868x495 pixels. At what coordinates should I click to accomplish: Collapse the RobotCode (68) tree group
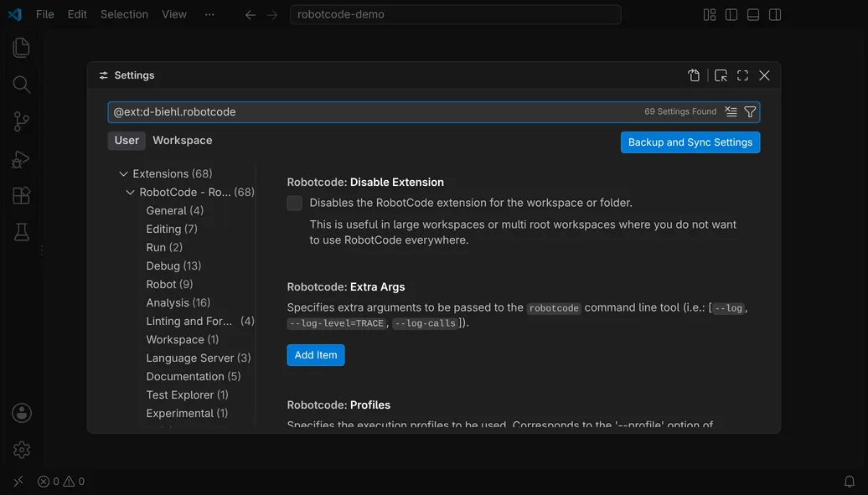pos(130,192)
